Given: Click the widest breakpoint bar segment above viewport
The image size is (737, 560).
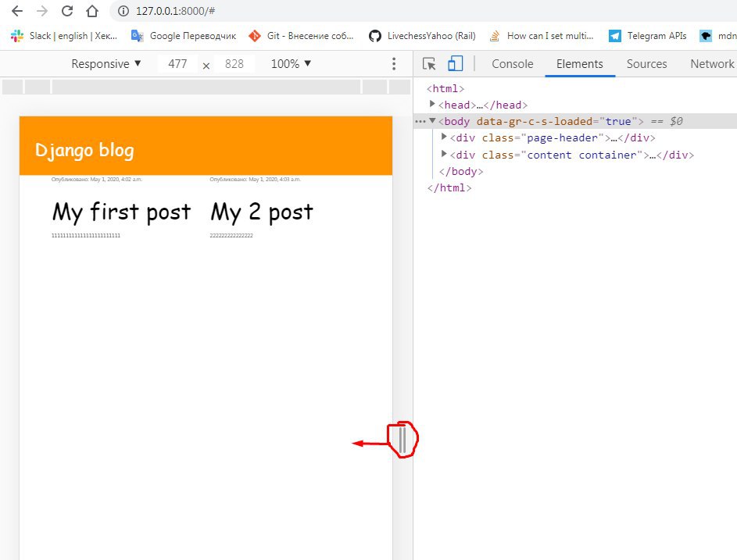Looking at the screenshot, I should [206, 87].
